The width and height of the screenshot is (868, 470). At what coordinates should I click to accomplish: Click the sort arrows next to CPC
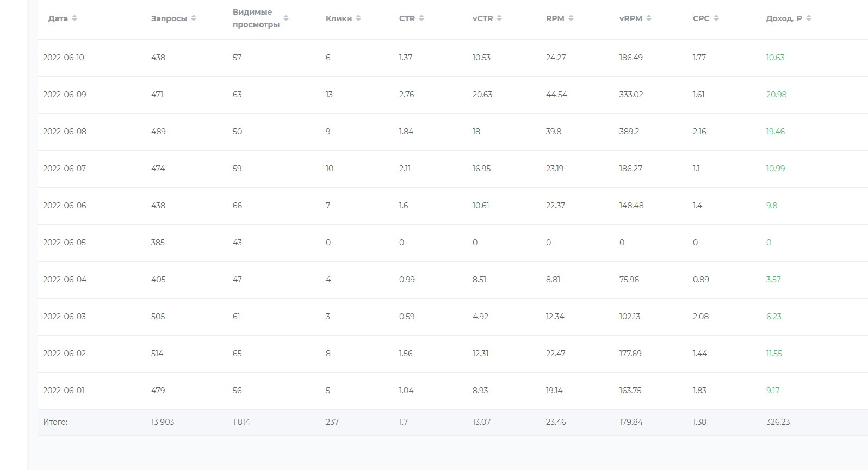pos(716,18)
